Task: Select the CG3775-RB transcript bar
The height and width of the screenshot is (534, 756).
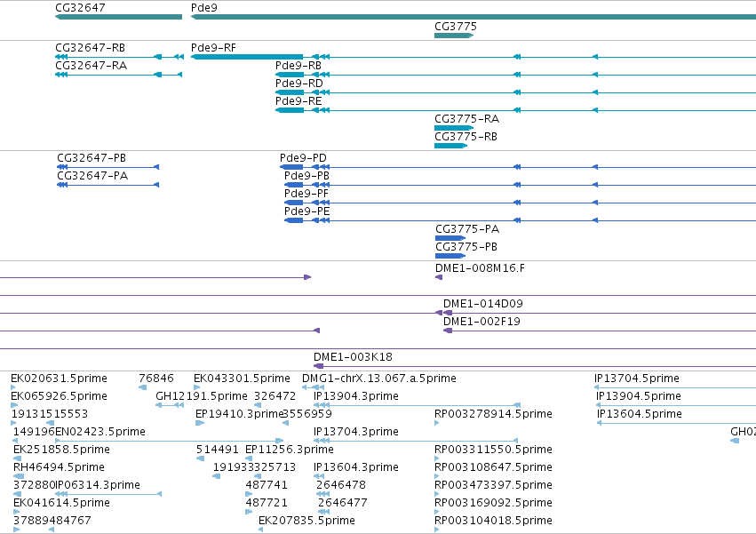Action: [450, 146]
